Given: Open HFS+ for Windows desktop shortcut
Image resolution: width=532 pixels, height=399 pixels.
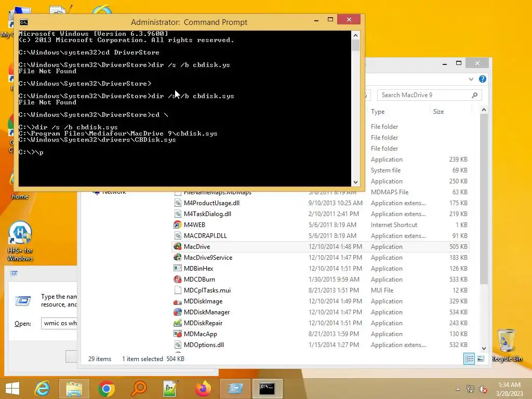Looking at the screenshot, I should coord(20,241).
